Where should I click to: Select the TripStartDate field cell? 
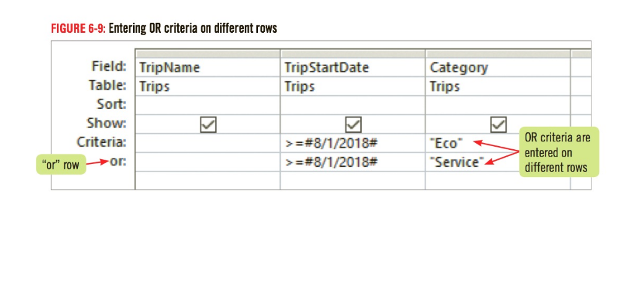pos(353,67)
